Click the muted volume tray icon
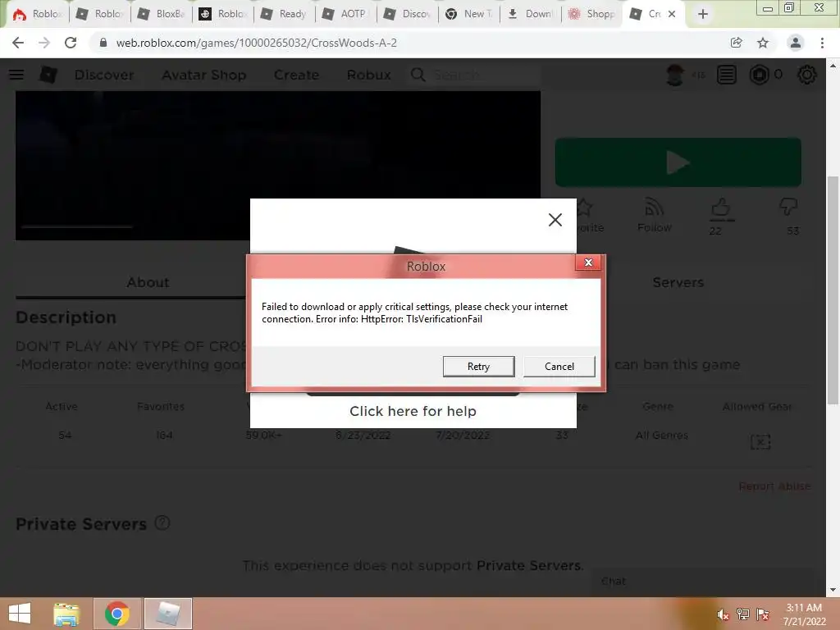The height and width of the screenshot is (630, 840). [x=723, y=615]
